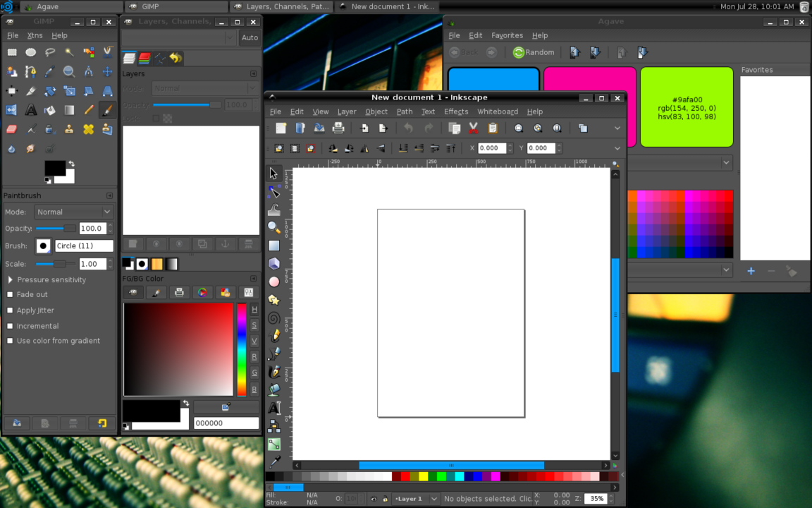
Task: Check Use color from gradient
Action: (10, 341)
